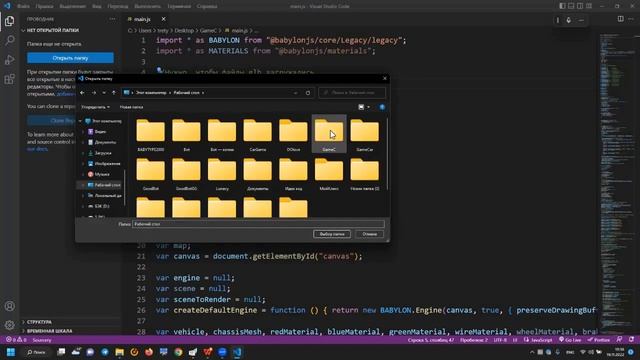This screenshot has width=640, height=360.
Task: Toggle the primary side bar layout
Action: coord(562,6)
